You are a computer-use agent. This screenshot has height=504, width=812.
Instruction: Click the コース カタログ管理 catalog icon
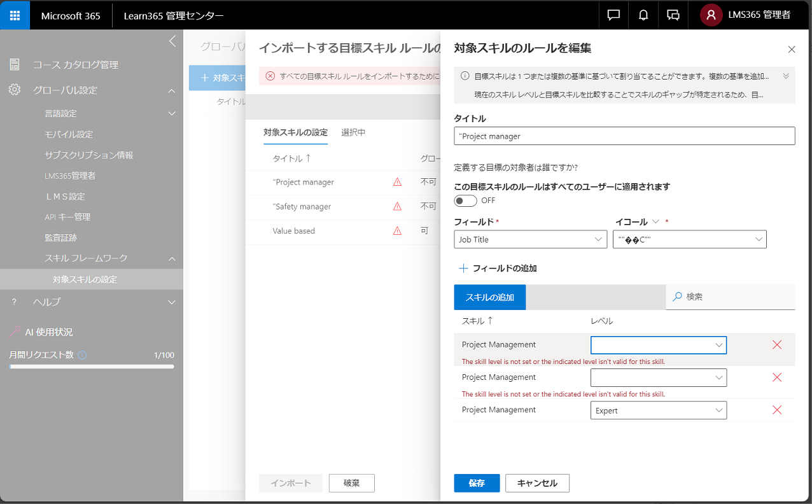click(x=15, y=64)
